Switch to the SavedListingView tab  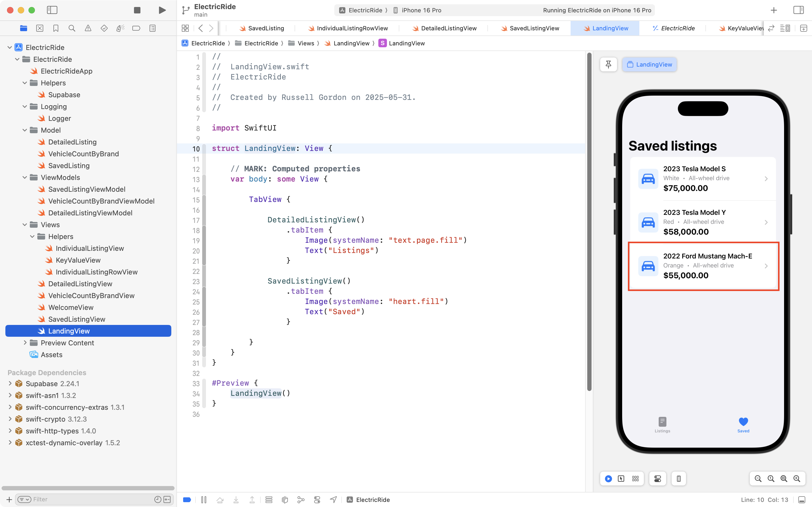(534, 28)
